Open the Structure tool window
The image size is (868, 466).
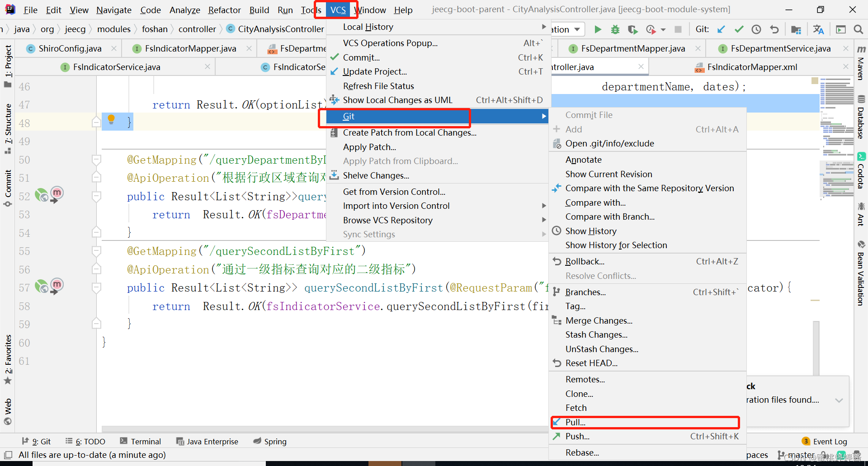click(8, 128)
